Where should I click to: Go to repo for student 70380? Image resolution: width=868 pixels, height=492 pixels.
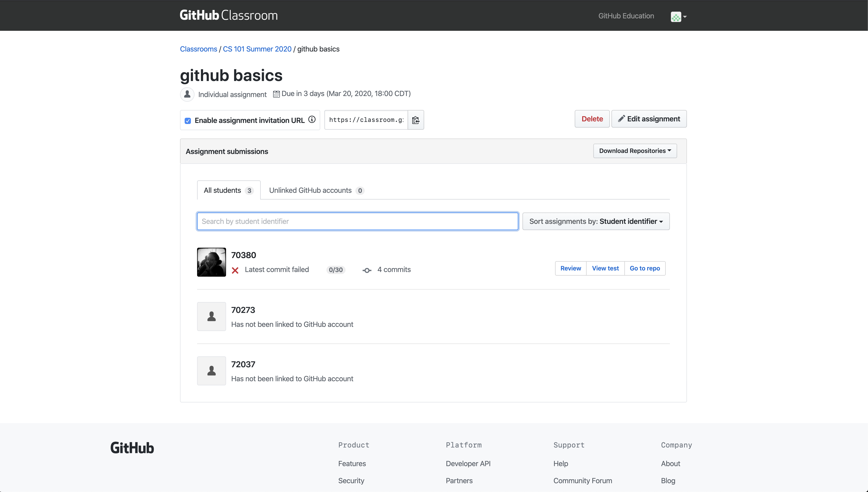(645, 268)
